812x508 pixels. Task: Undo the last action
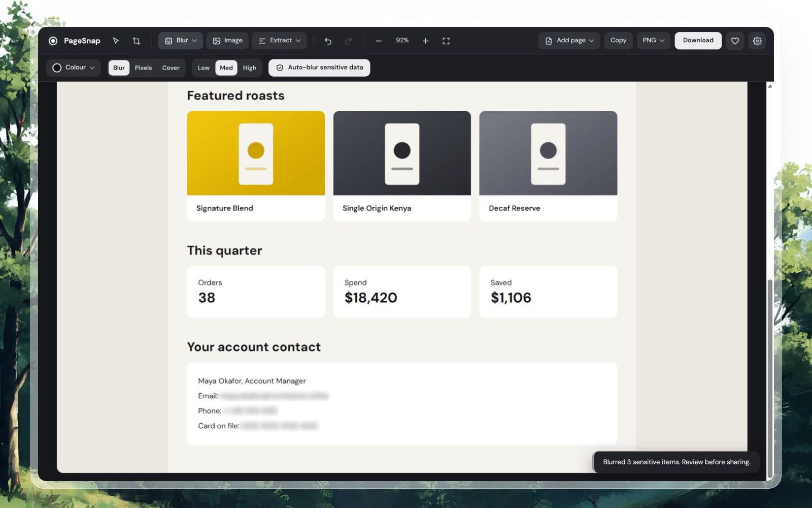(x=328, y=41)
